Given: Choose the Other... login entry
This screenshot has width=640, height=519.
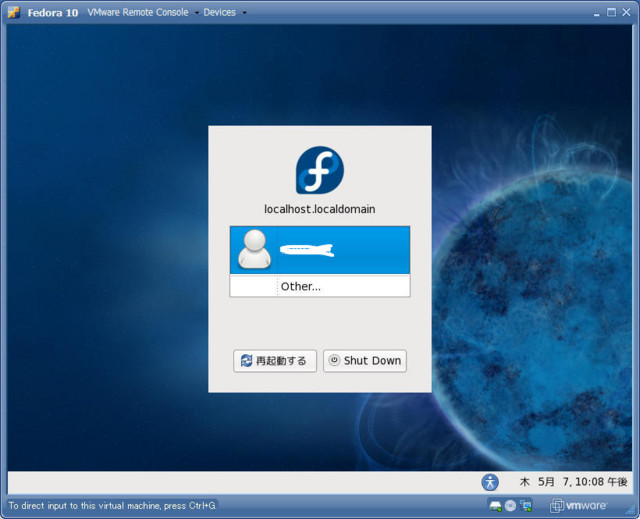Looking at the screenshot, I should coord(320,286).
